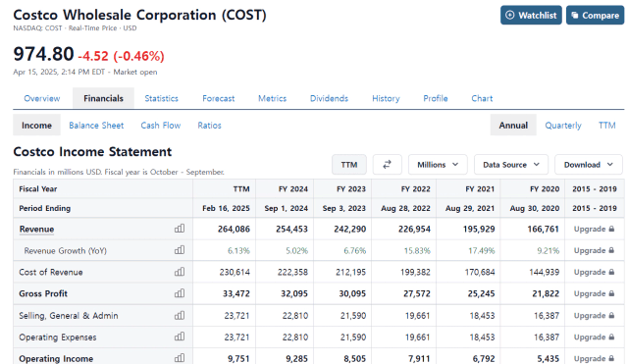Expand the Millions units dropdown

click(438, 165)
